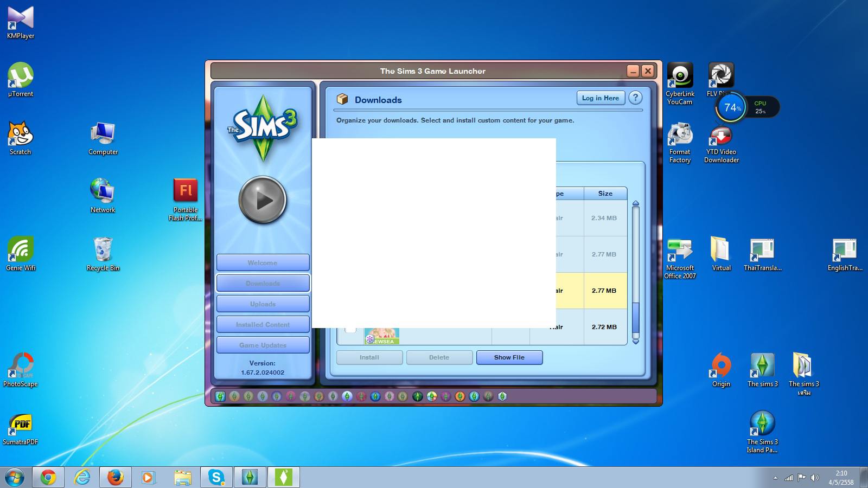Image resolution: width=868 pixels, height=488 pixels.
Task: Select the highlighted yellow 2.77 MB row
Action: [591, 291]
